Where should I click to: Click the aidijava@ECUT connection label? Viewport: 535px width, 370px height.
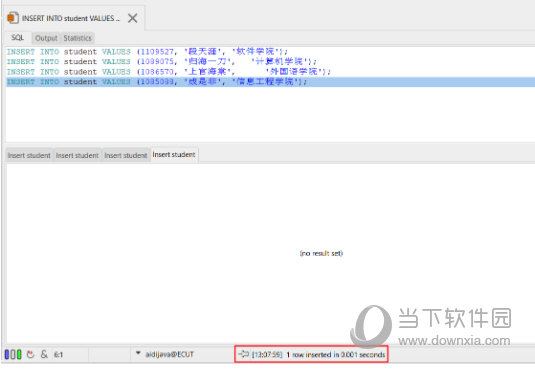pos(170,354)
